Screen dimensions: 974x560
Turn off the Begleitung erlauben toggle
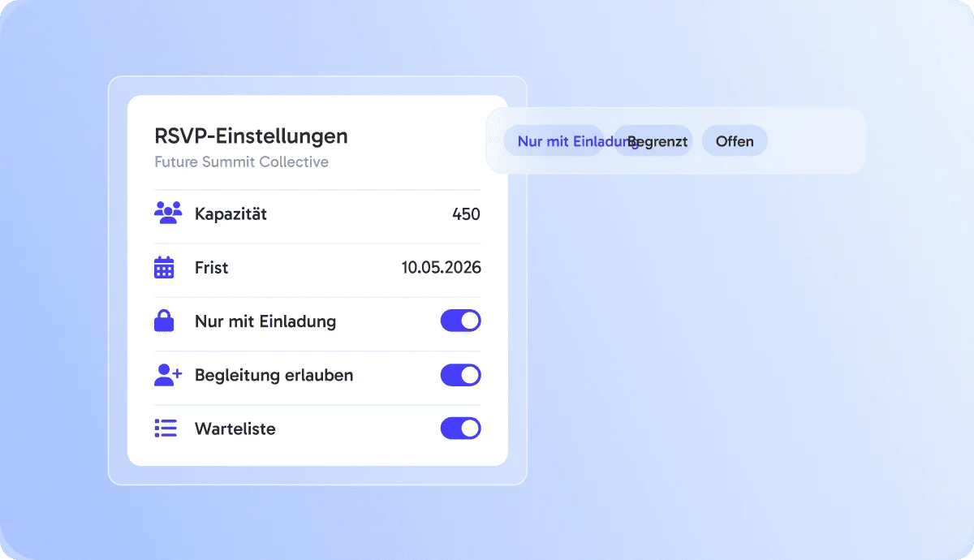click(x=461, y=375)
